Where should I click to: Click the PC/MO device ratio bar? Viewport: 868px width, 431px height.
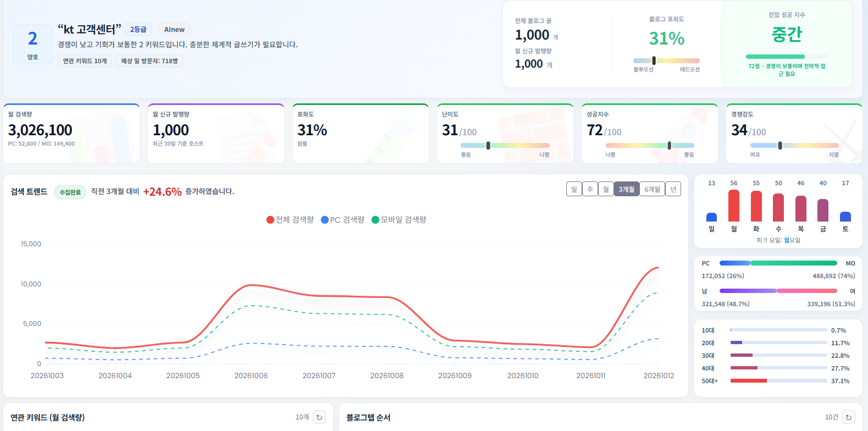(x=778, y=263)
